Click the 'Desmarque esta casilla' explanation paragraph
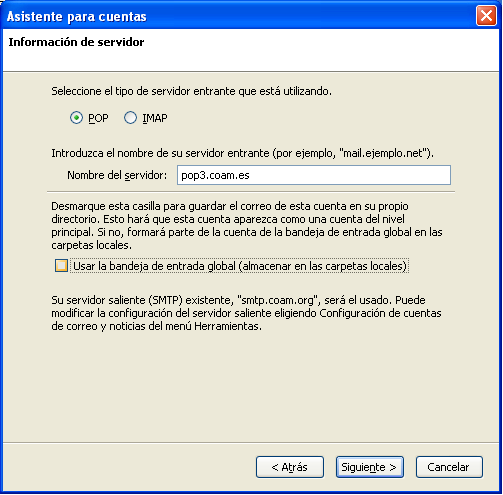The image size is (503, 495). [247, 226]
